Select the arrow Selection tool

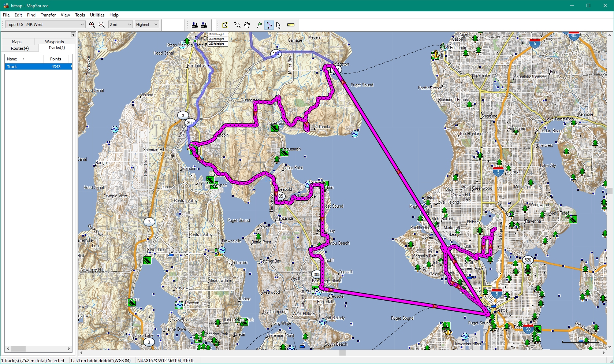pos(279,25)
